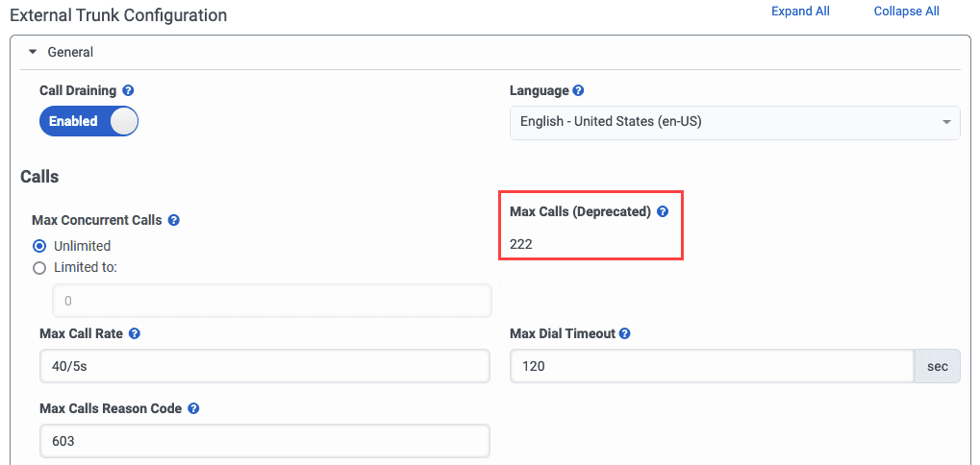Choose the Limited to radio option
The width and height of the screenshot is (980, 465).
(40, 268)
